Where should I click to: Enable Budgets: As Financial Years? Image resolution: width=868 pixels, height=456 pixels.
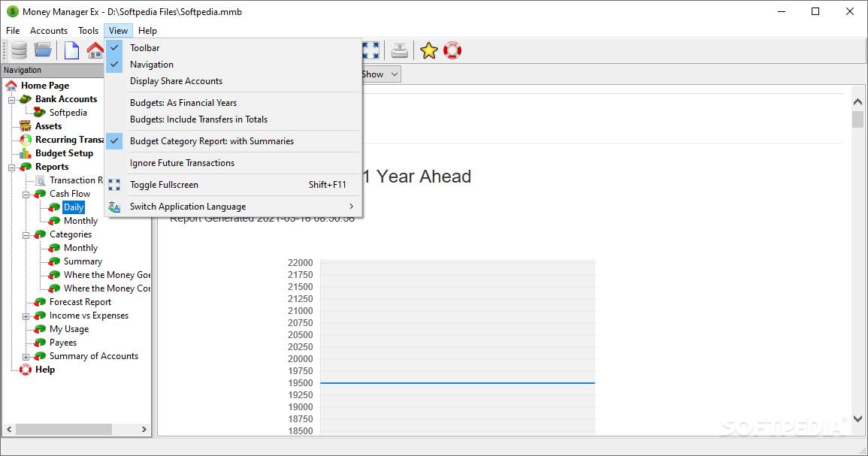234,103
